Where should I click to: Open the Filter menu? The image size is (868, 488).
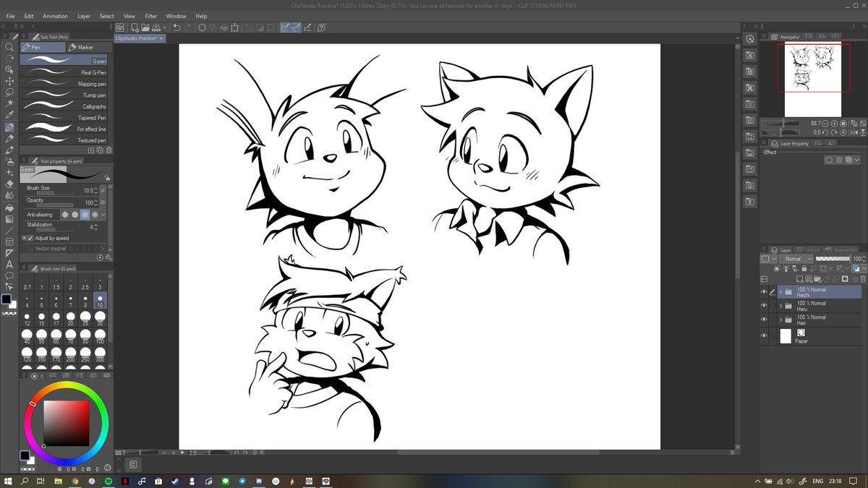click(150, 16)
